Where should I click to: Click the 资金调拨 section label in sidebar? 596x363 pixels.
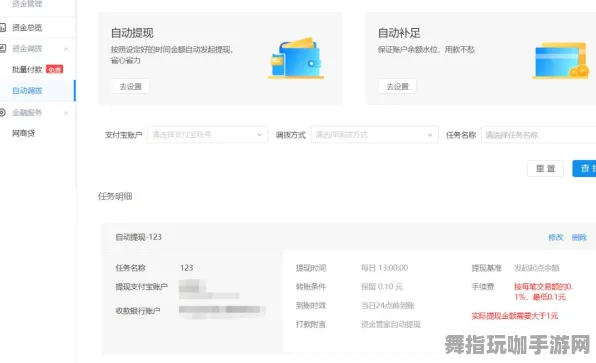27,48
